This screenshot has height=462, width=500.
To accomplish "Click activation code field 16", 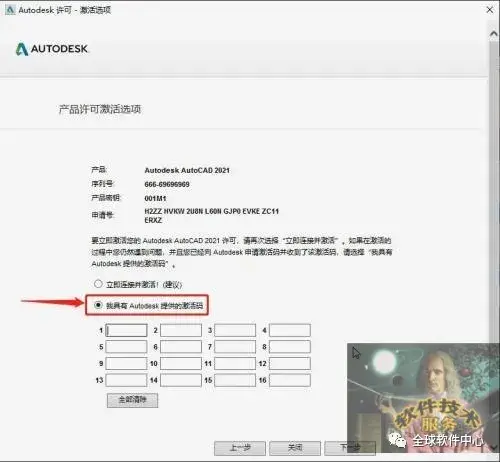I will click(290, 380).
